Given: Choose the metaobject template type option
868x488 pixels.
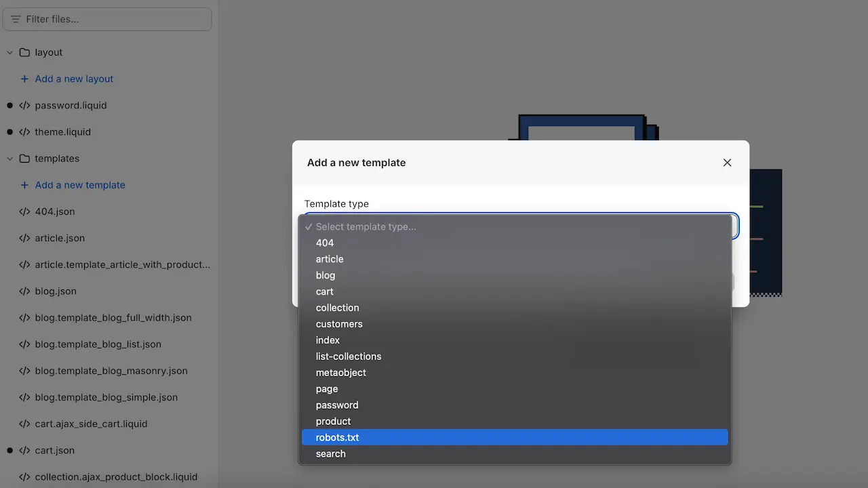Looking at the screenshot, I should [340, 373].
